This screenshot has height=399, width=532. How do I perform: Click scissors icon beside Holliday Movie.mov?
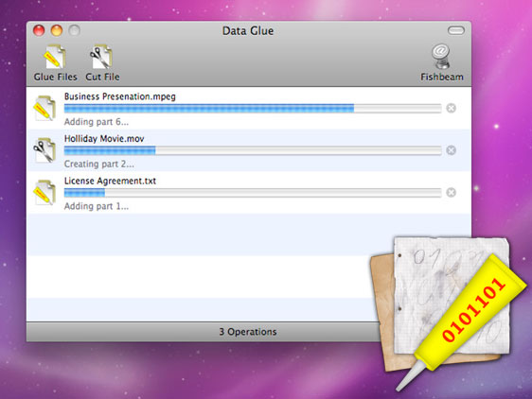(44, 150)
